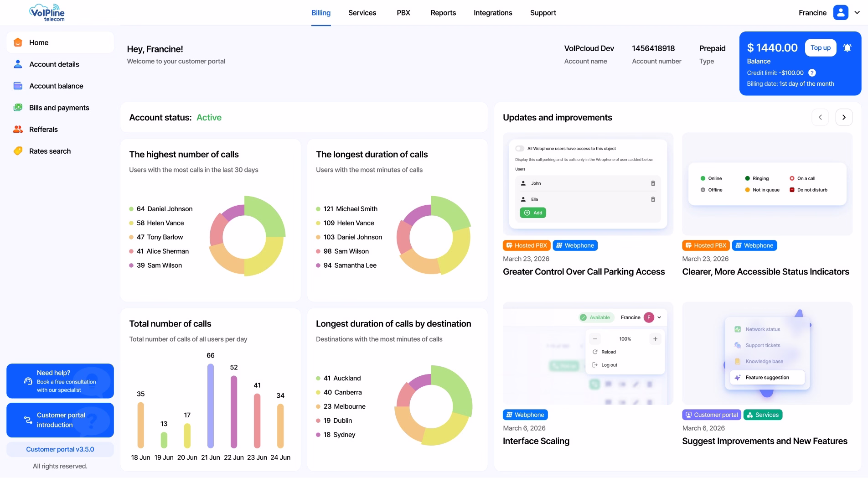Open the Interface Scaling article
Image resolution: width=868 pixels, height=478 pixels.
pyautogui.click(x=536, y=441)
